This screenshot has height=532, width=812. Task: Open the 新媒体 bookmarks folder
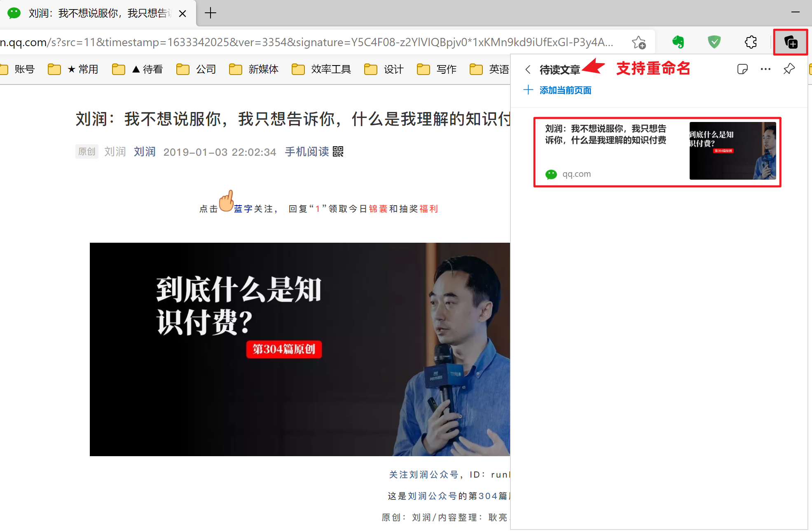254,69
